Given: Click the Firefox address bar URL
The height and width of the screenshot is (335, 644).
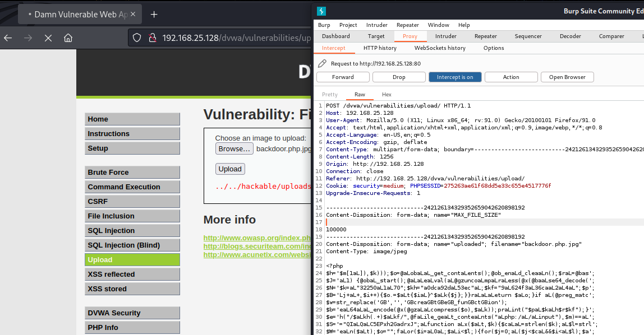Looking at the screenshot, I should (236, 38).
